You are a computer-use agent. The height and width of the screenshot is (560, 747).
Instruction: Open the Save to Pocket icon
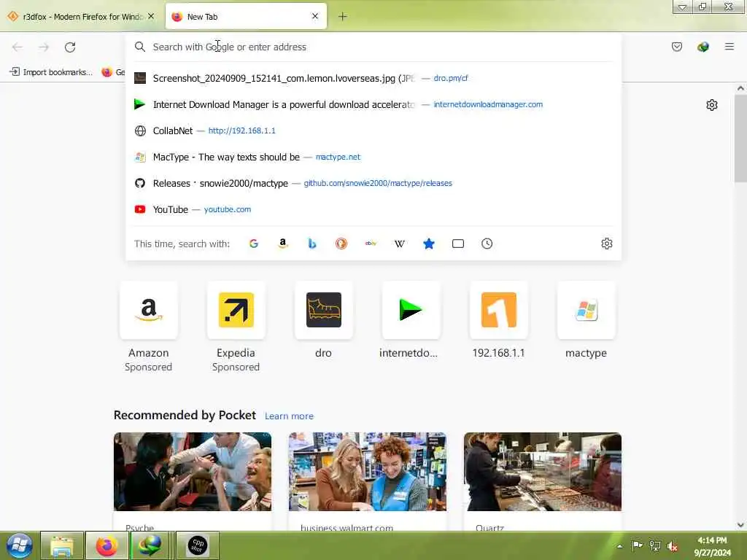tap(676, 47)
